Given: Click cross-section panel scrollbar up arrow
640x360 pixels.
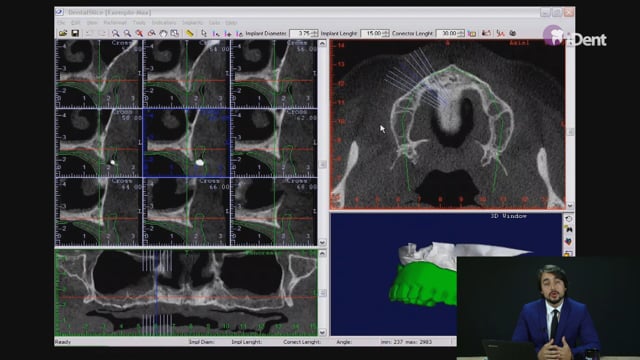Looking at the screenshot, I should pos(322,43).
